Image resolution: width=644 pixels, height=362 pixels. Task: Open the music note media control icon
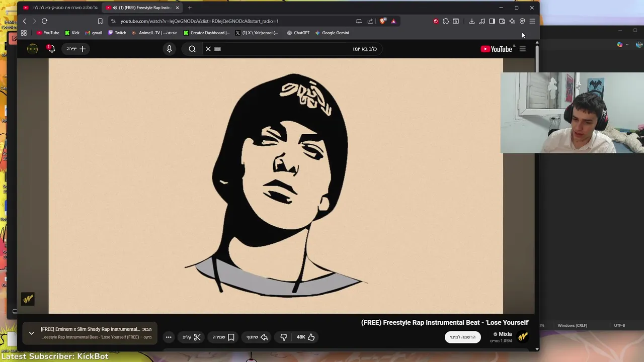pyautogui.click(x=482, y=21)
